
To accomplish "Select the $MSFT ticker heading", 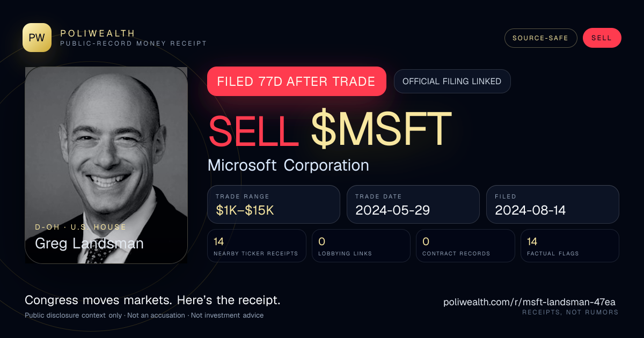I will click(x=381, y=130).
